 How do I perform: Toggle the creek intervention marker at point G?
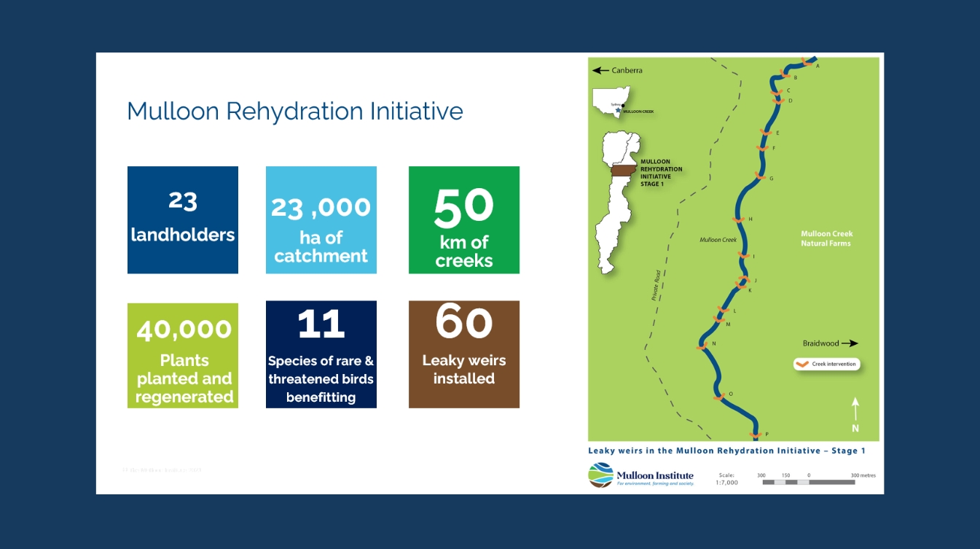(761, 177)
